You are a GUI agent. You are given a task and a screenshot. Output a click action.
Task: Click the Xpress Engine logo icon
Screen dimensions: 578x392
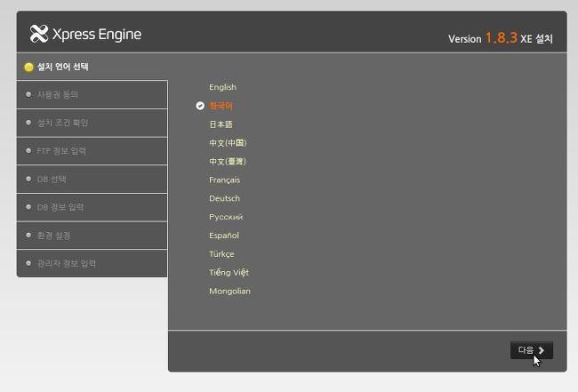tap(39, 34)
